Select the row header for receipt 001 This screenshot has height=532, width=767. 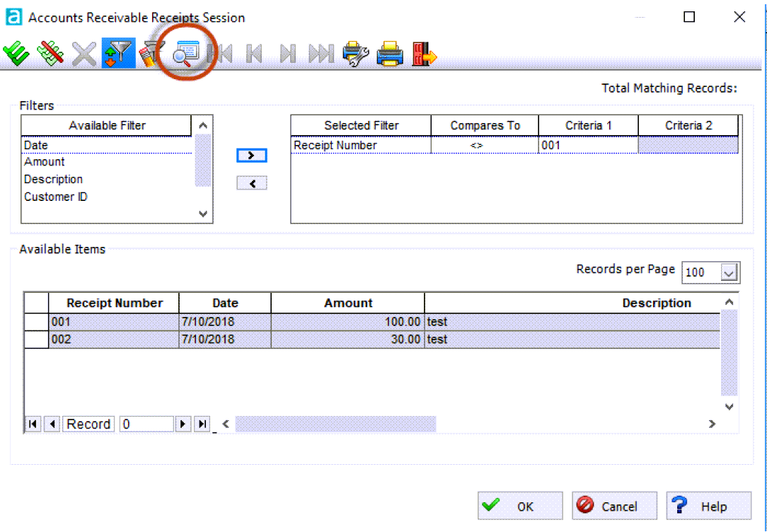tap(36, 322)
